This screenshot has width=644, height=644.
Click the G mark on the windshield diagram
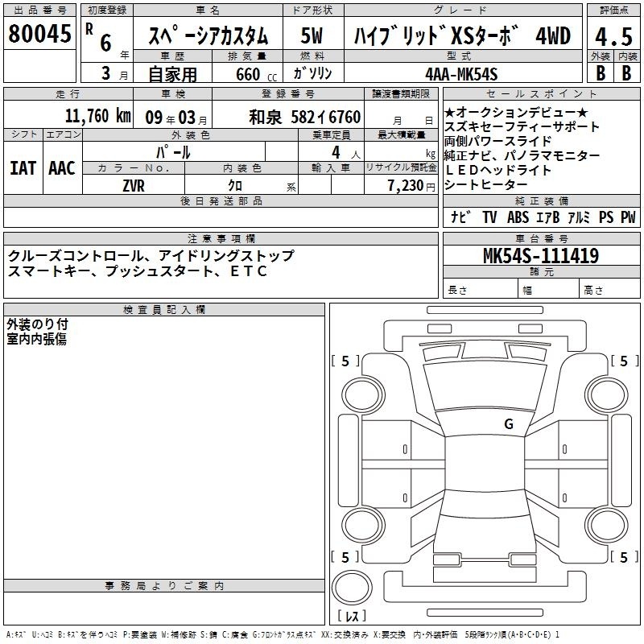(508, 423)
